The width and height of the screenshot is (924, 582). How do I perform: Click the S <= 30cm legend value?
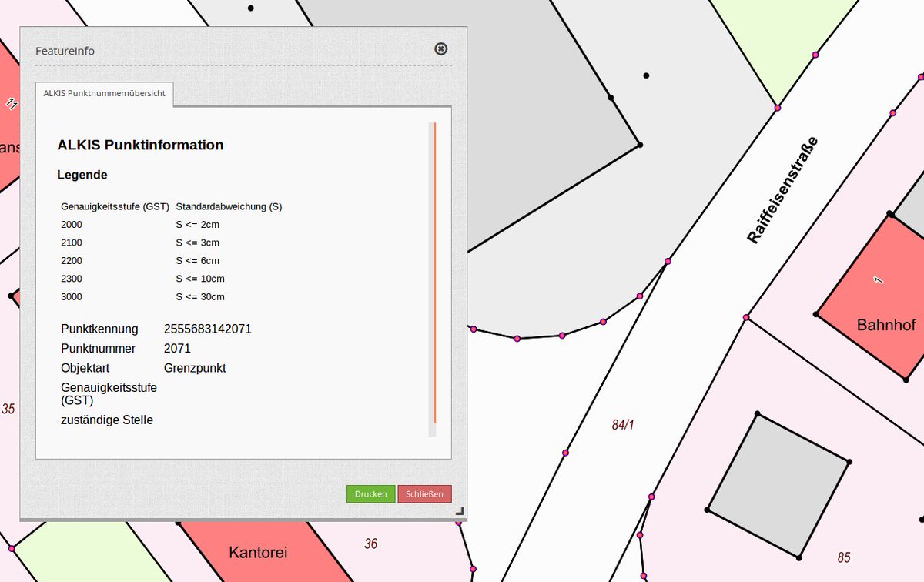(x=200, y=296)
